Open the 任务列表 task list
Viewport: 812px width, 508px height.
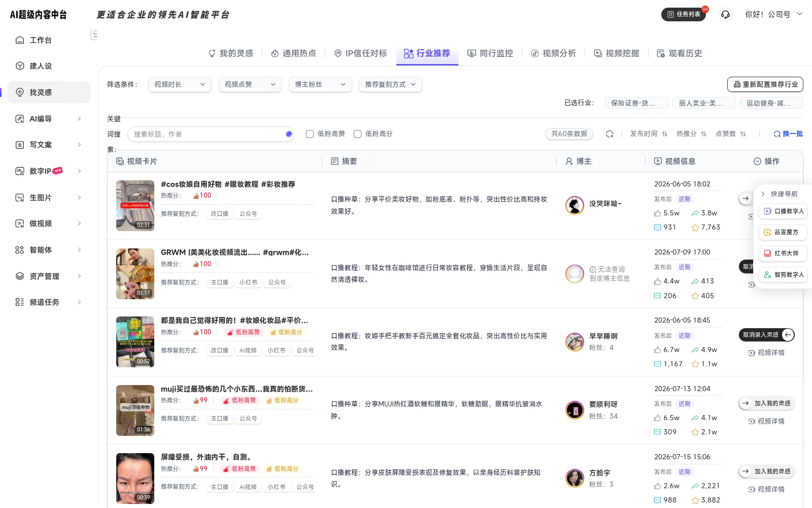coord(684,14)
